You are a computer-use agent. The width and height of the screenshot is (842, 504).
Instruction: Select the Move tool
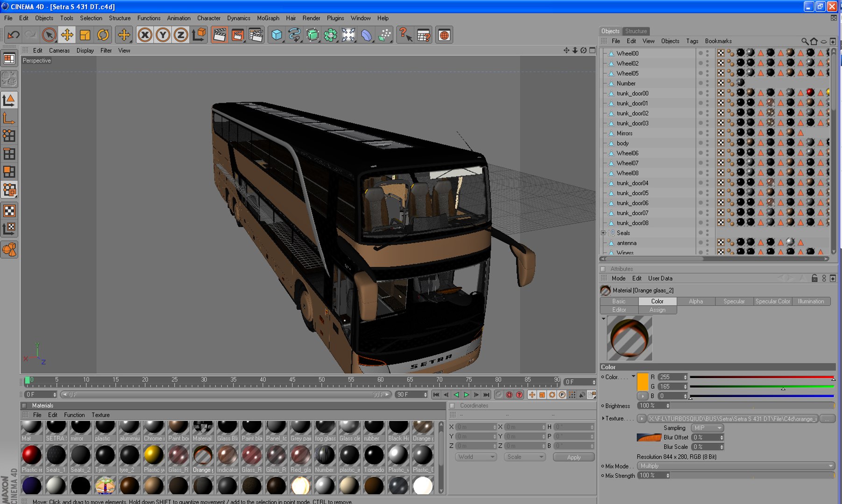point(67,35)
